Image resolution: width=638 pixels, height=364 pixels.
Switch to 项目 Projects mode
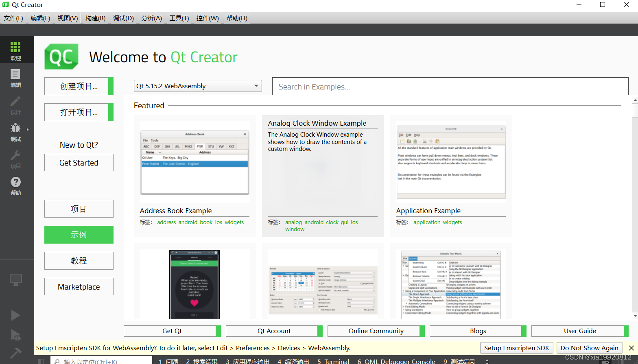point(15,159)
